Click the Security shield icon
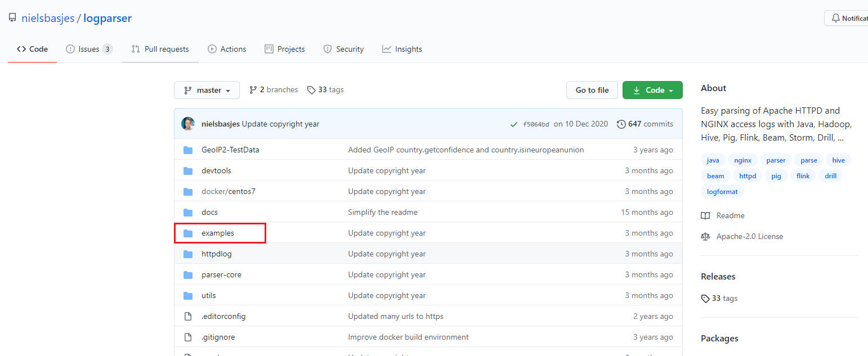 pos(328,49)
